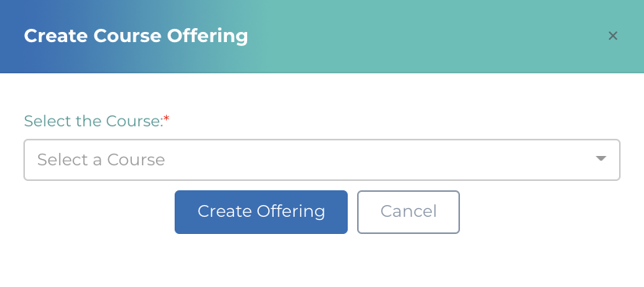This screenshot has height=287, width=644.
Task: Open the Select a Course dropdown
Action: pos(321,160)
